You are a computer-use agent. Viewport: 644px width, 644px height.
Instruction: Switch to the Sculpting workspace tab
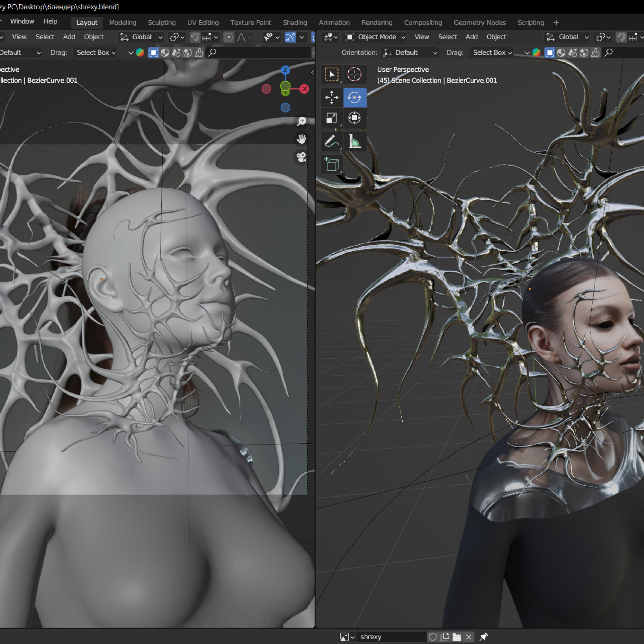click(x=162, y=23)
